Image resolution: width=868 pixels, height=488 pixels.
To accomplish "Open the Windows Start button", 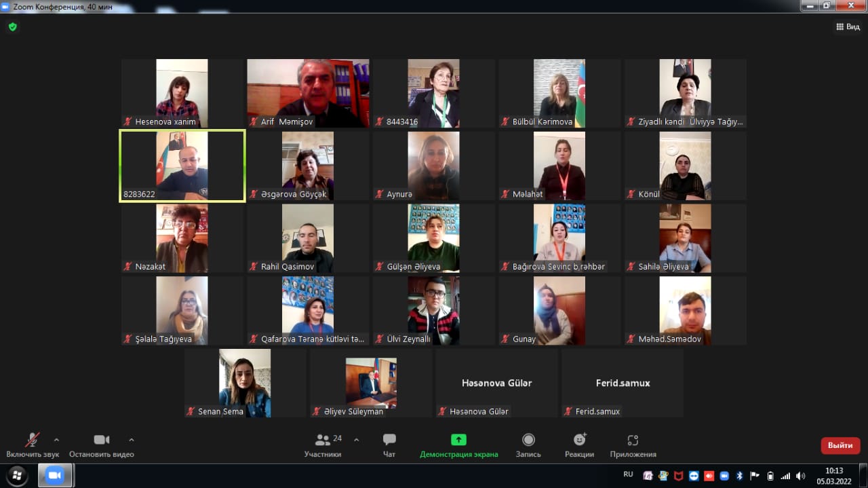I will 17,475.
